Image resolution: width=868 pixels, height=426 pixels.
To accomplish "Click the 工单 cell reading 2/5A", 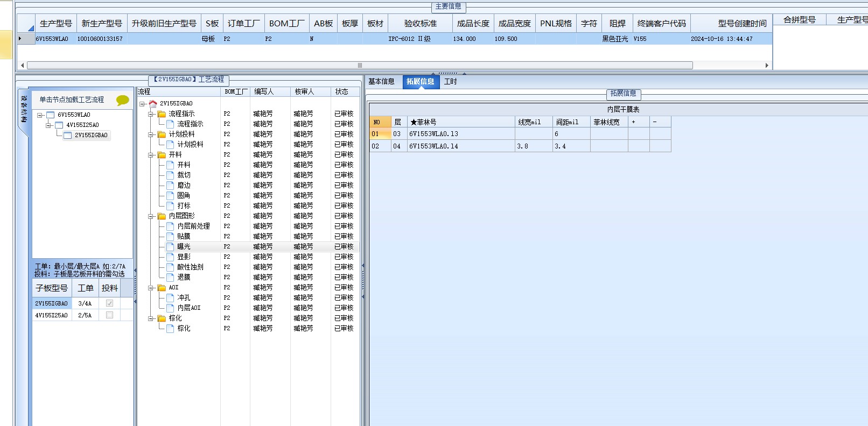I will (x=85, y=315).
